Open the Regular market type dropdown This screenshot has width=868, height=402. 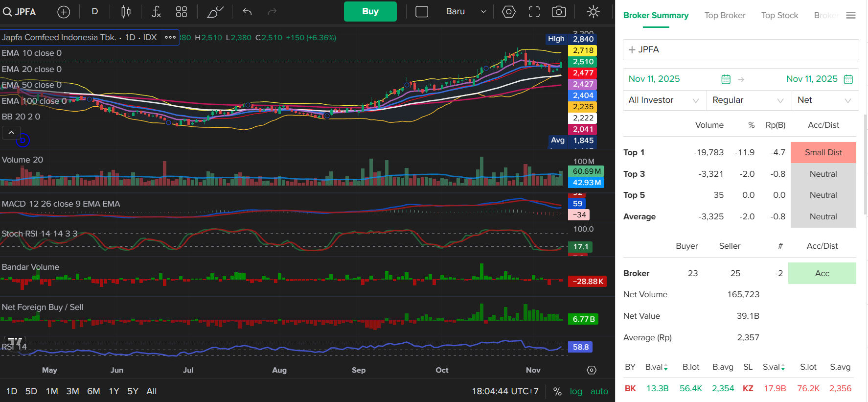pos(748,100)
